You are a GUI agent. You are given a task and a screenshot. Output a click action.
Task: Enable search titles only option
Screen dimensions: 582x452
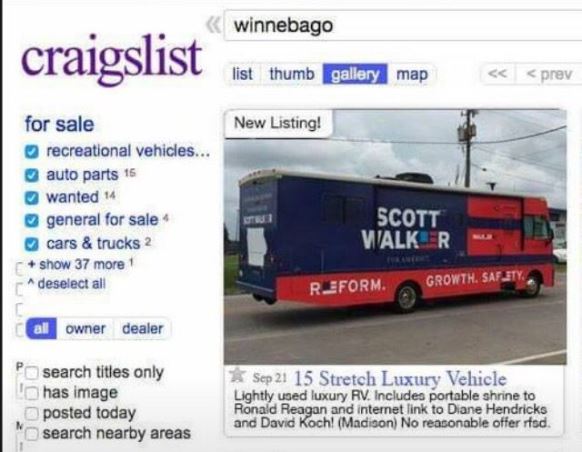(32, 373)
